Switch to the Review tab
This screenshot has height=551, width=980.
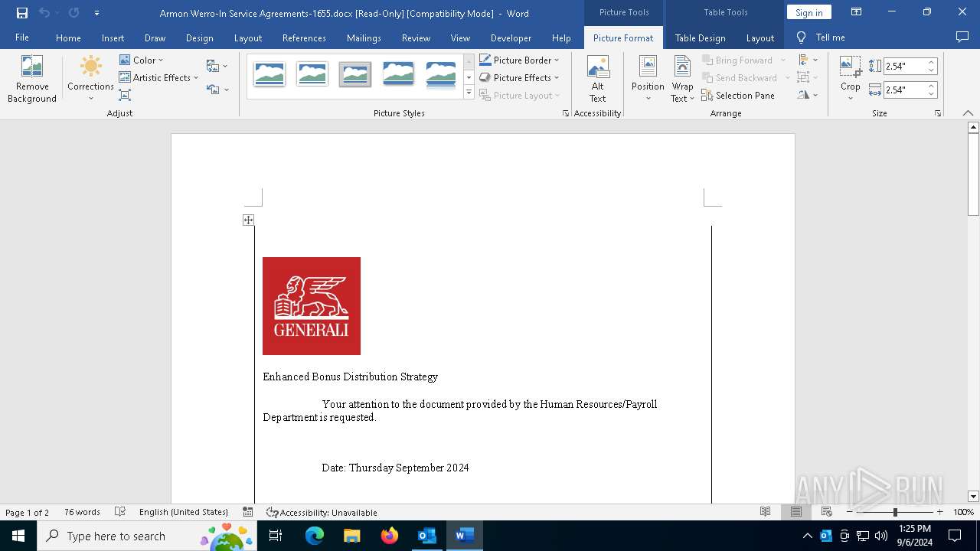(x=416, y=37)
